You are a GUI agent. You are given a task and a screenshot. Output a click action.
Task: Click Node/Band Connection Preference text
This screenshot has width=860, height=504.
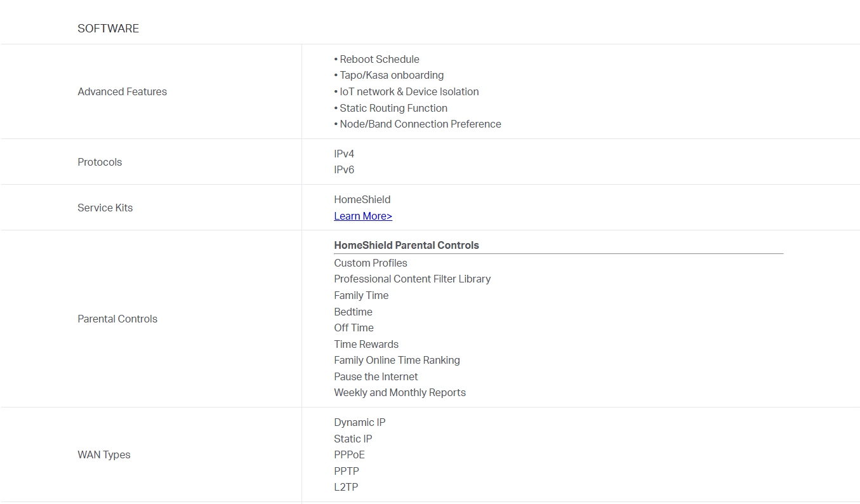(420, 124)
